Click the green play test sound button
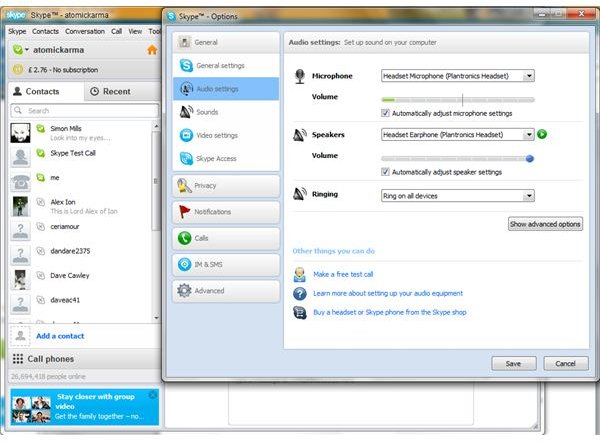 [x=542, y=134]
